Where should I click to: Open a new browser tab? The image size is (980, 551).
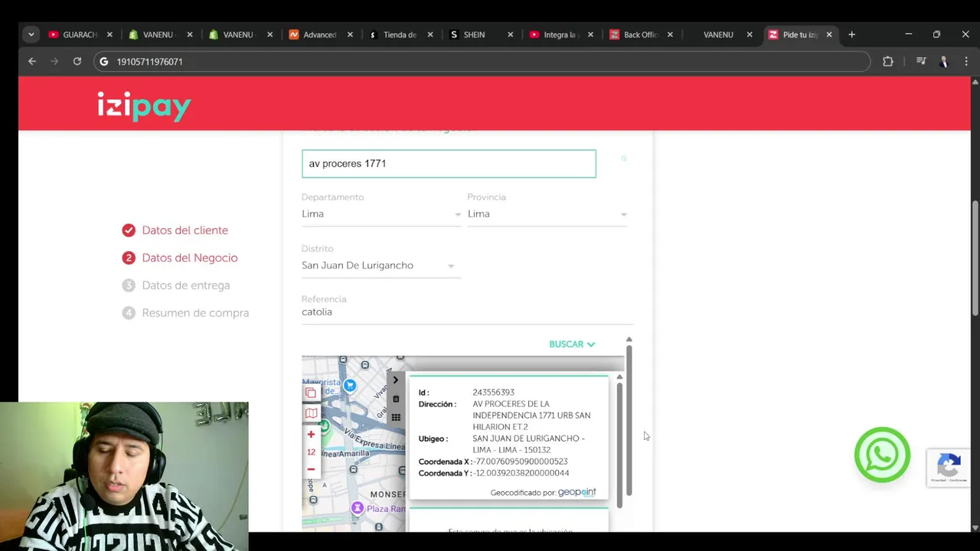tap(851, 34)
